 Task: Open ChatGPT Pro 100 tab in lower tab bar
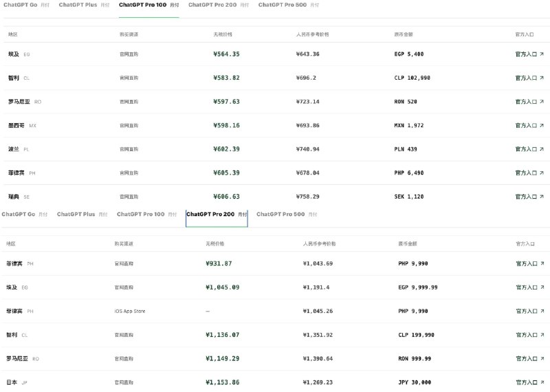point(146,214)
